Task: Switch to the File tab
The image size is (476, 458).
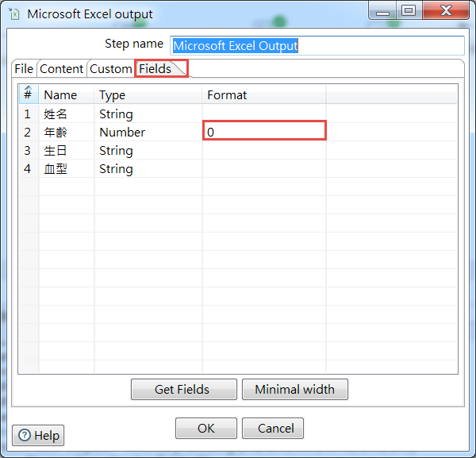Action: [x=24, y=68]
